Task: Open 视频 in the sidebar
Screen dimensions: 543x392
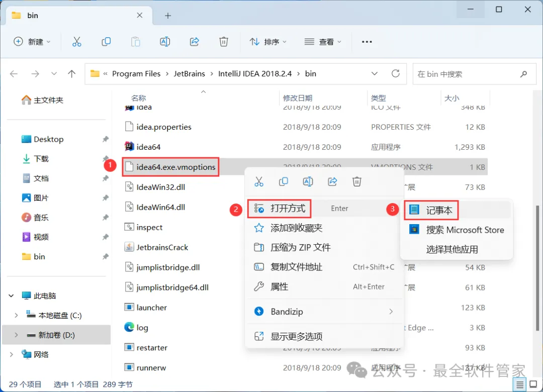Action: click(35, 237)
